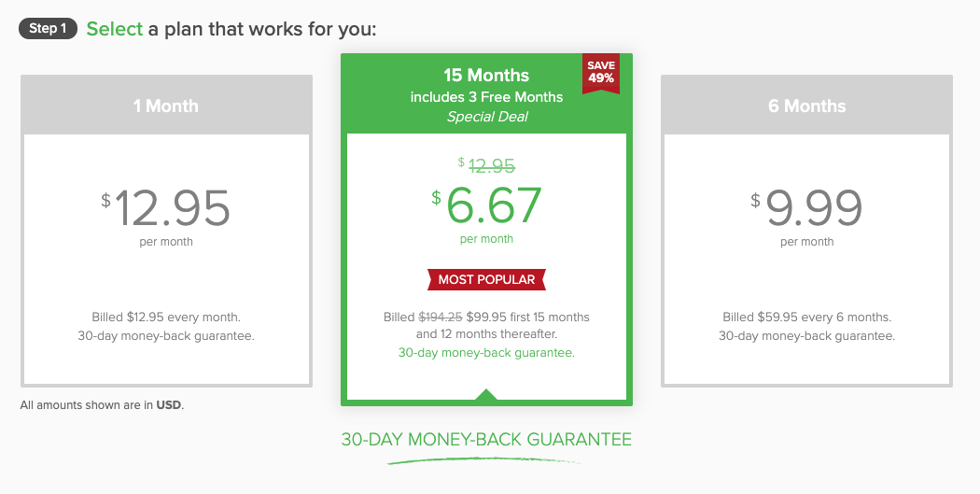Click the "All amounts shown are in USD" note

coord(102,405)
